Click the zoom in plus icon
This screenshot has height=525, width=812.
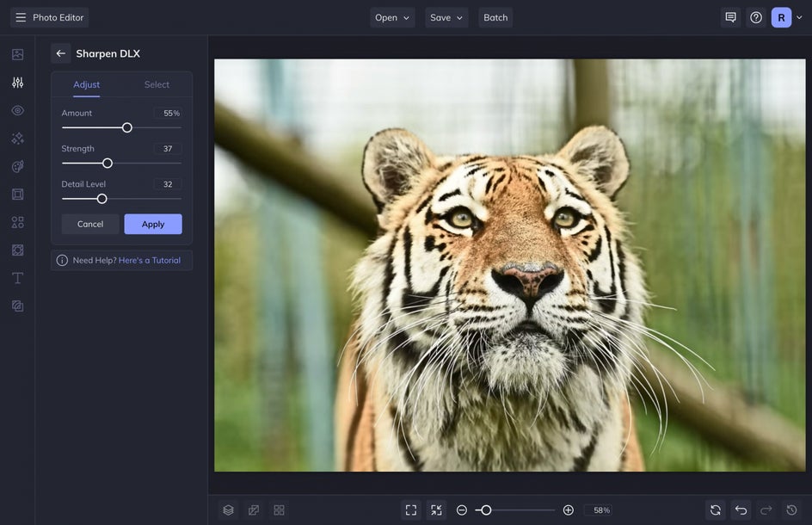[568, 510]
